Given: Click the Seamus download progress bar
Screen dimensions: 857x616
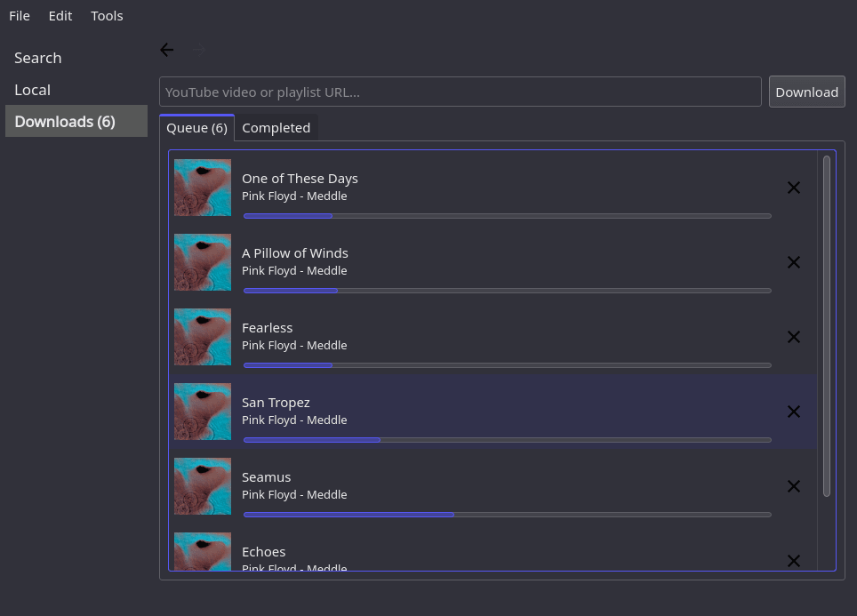Looking at the screenshot, I should click(507, 514).
